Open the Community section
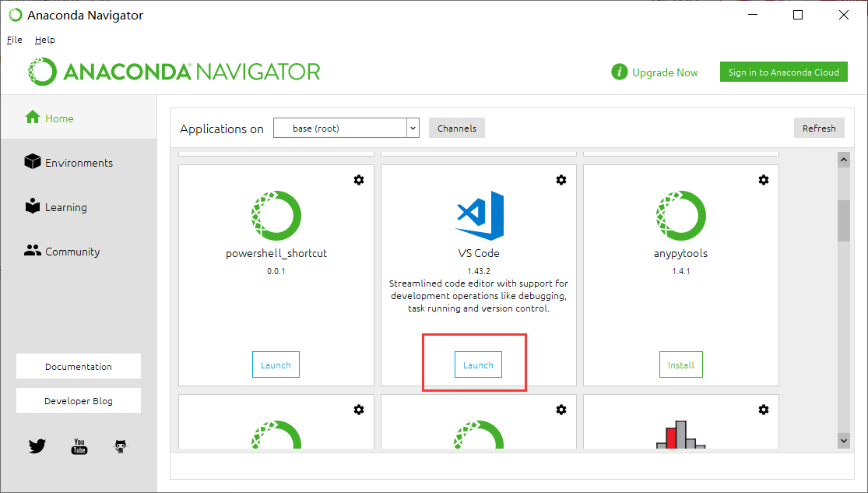The image size is (868, 493). [69, 251]
